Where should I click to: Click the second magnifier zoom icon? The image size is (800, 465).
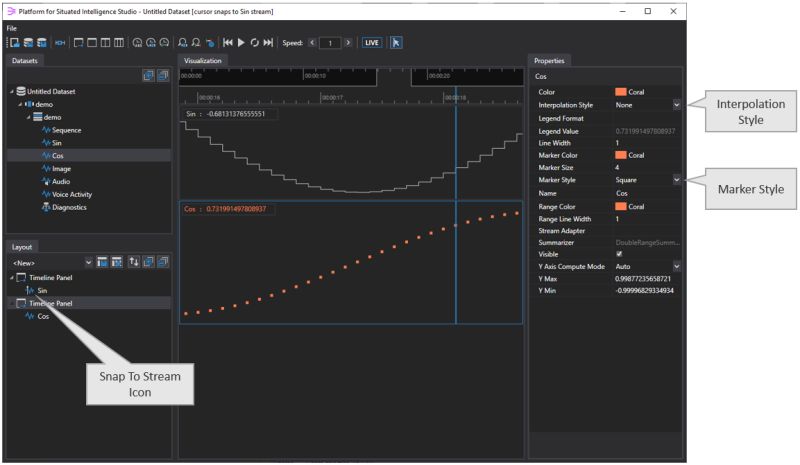click(x=196, y=43)
